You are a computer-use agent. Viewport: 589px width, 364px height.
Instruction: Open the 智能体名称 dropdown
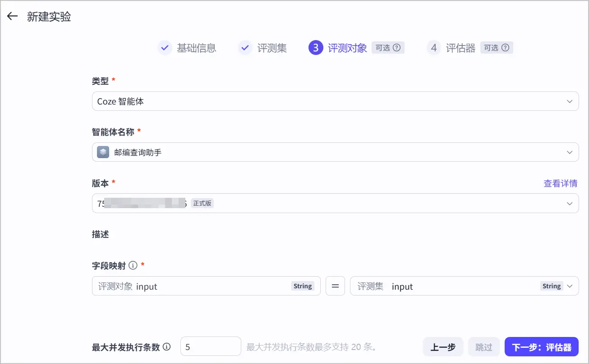coord(335,152)
